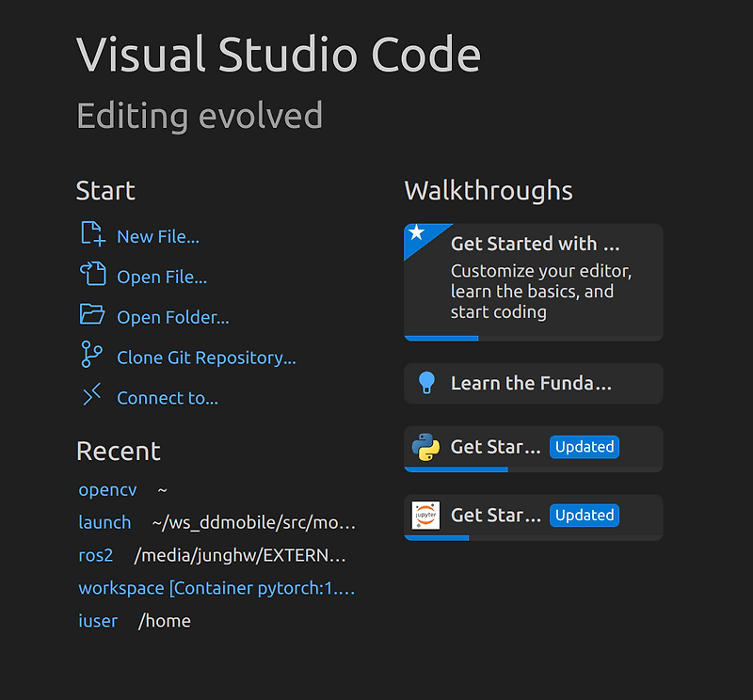753x700 pixels.
Task: Open the recent opencv workspace
Action: tap(107, 489)
